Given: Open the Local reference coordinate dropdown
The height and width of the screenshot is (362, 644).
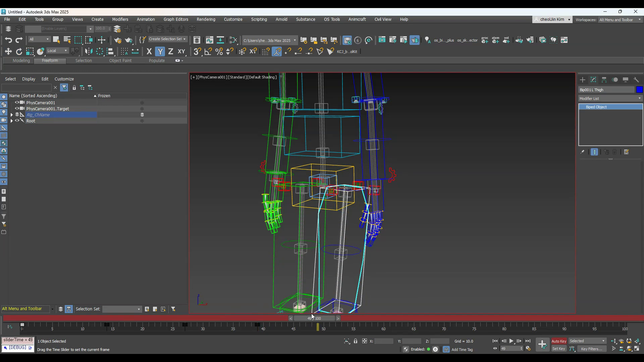Looking at the screenshot, I should click(x=57, y=51).
